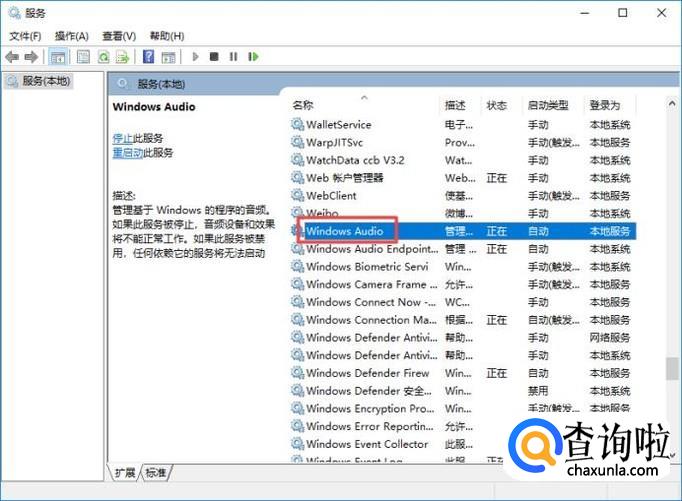682x501 pixels.
Task: Select Windows Defender 安全... service
Action: click(x=462, y=391)
